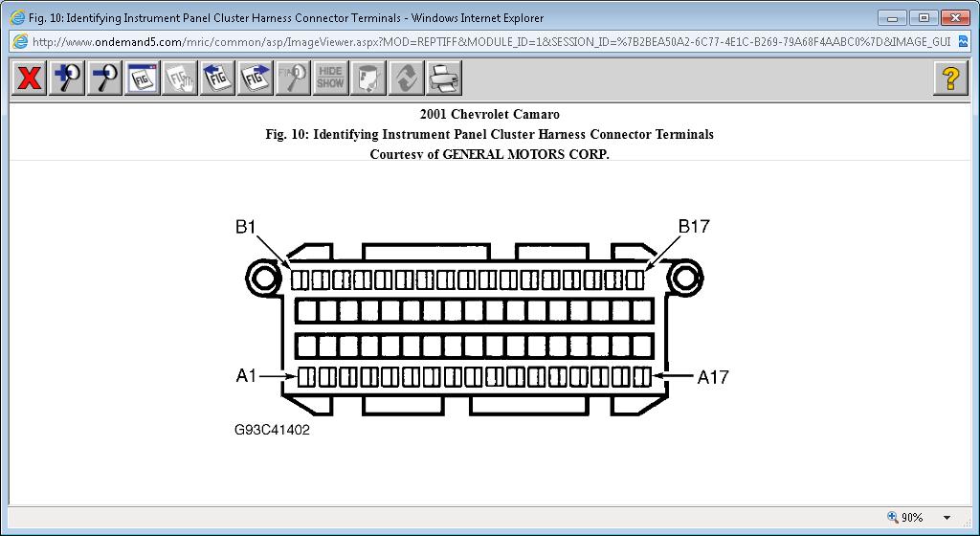Image resolution: width=980 pixels, height=536 pixels.
Task: Open the zoom level dropdown arrow
Action: 947,518
